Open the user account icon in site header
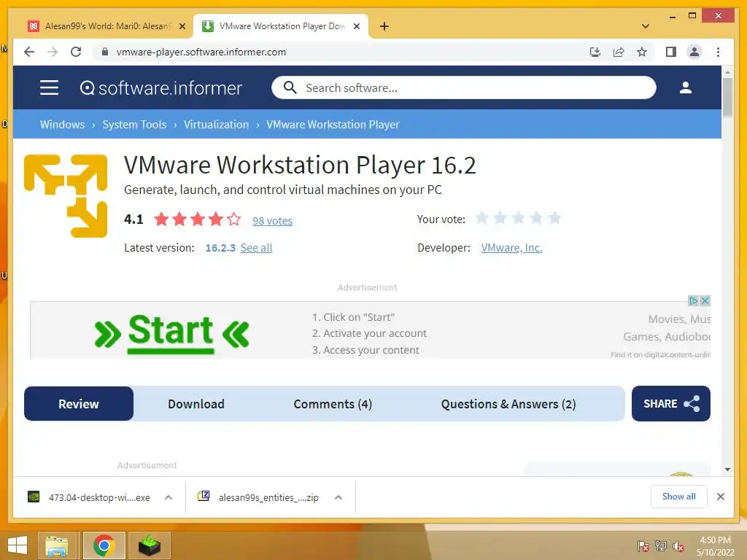 686,87
